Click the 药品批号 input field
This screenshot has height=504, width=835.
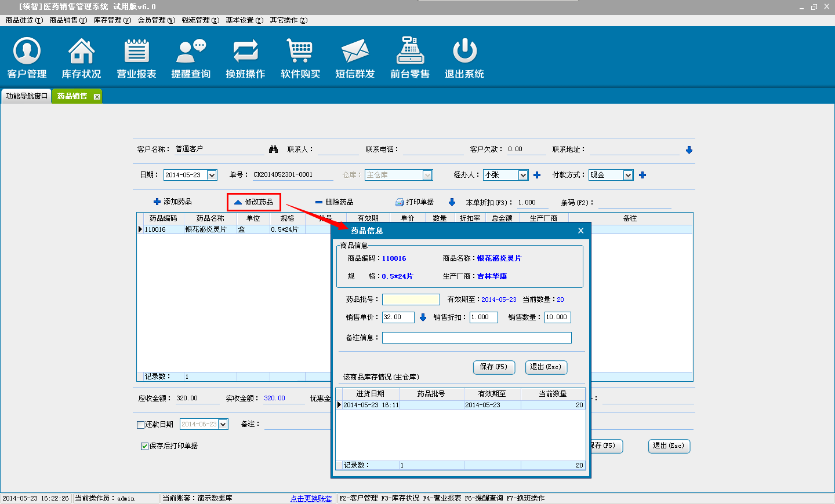pyautogui.click(x=411, y=300)
